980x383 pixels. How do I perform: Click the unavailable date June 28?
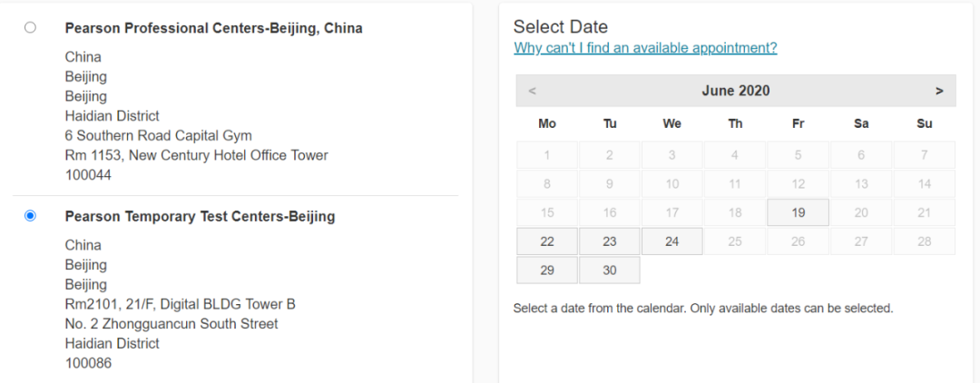click(x=924, y=241)
